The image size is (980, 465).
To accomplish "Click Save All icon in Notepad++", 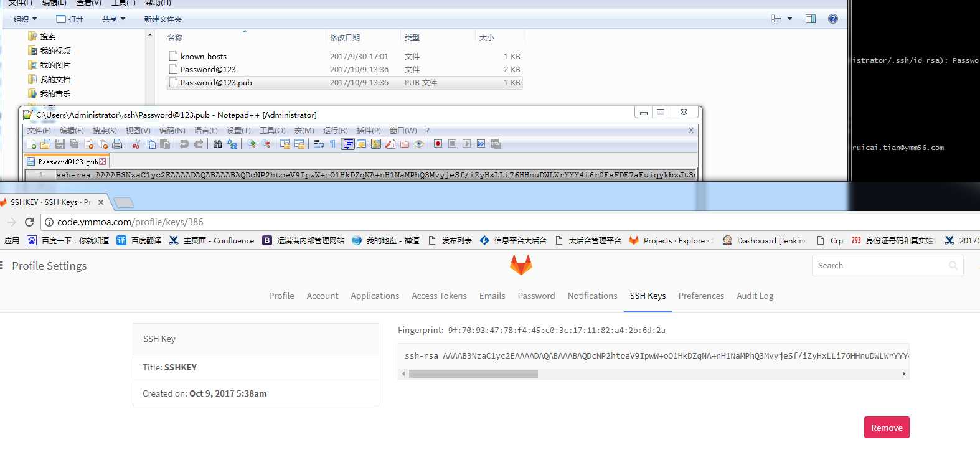I will tap(74, 144).
